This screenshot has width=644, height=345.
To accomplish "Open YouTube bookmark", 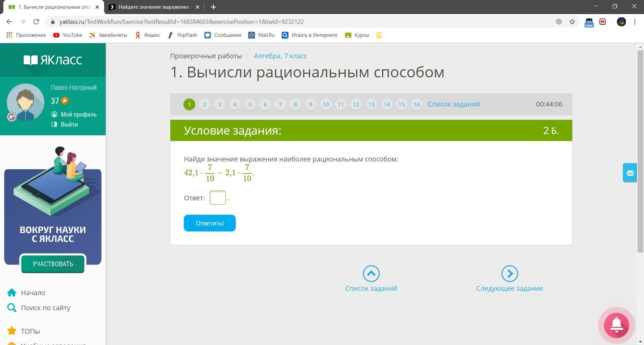I will [68, 35].
